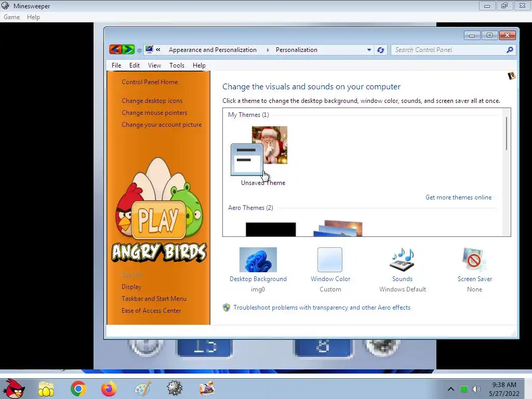Select the black Aero theme thumbnail

coord(271,229)
